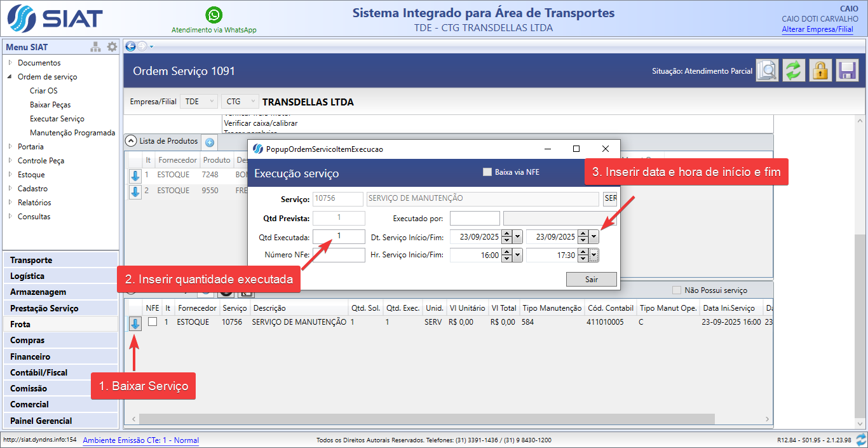The image size is (868, 448).
Task: Open the TDE empresa dropdown
Action: tap(199, 102)
